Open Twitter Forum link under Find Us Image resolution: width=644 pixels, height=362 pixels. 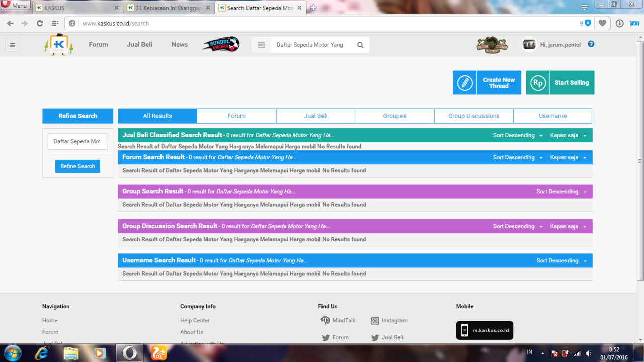pos(335,337)
